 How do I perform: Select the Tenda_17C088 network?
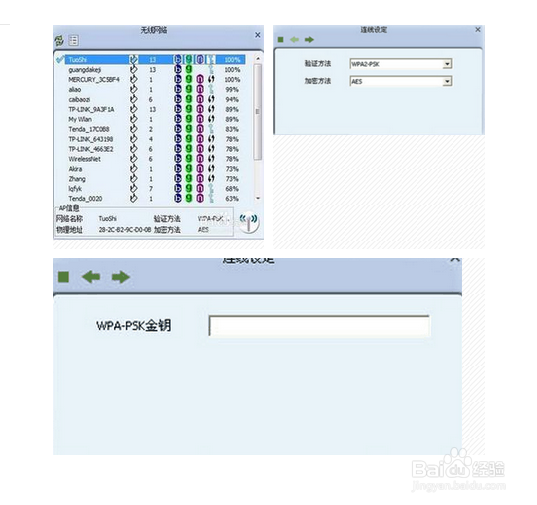point(89,129)
